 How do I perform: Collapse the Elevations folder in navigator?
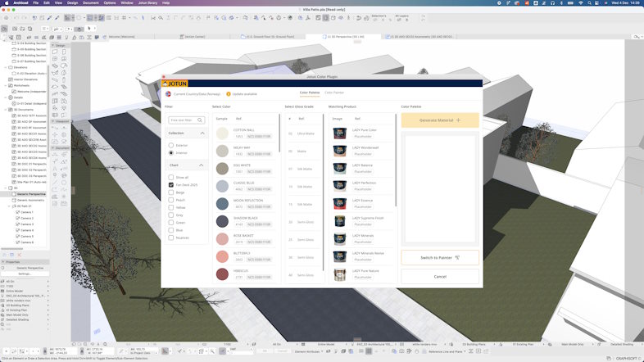tap(6, 67)
